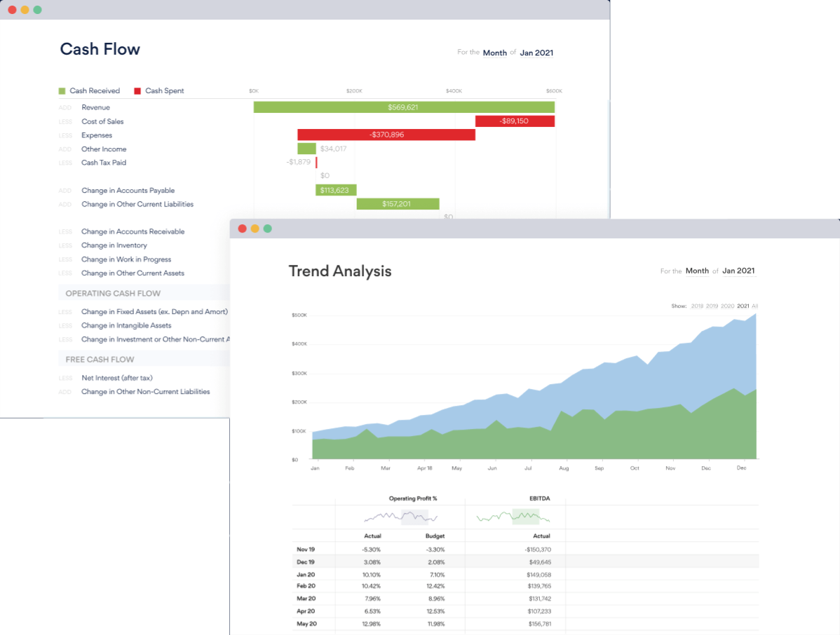Open the Jan 2021 selector in Trend Analysis

point(739,271)
